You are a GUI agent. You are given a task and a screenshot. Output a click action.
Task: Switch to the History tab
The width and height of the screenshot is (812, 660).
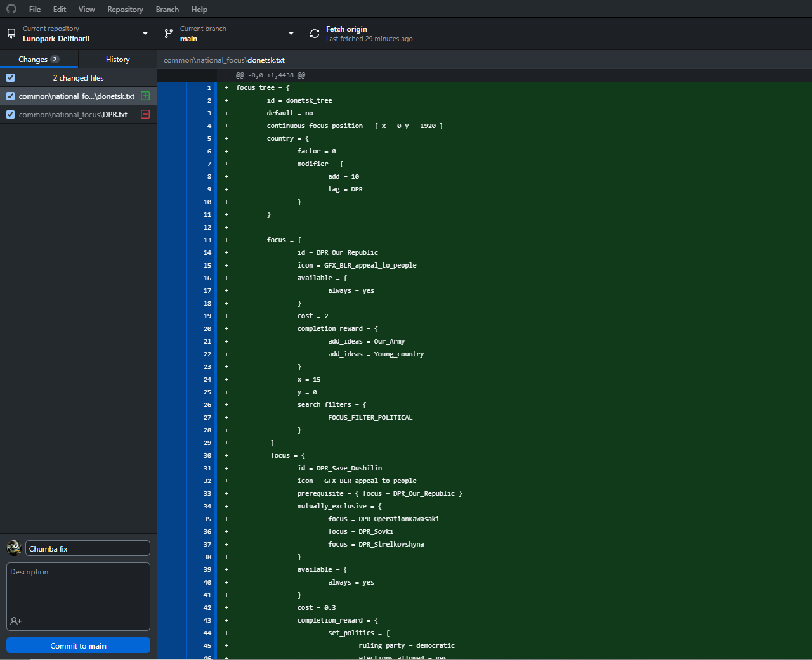tap(117, 60)
